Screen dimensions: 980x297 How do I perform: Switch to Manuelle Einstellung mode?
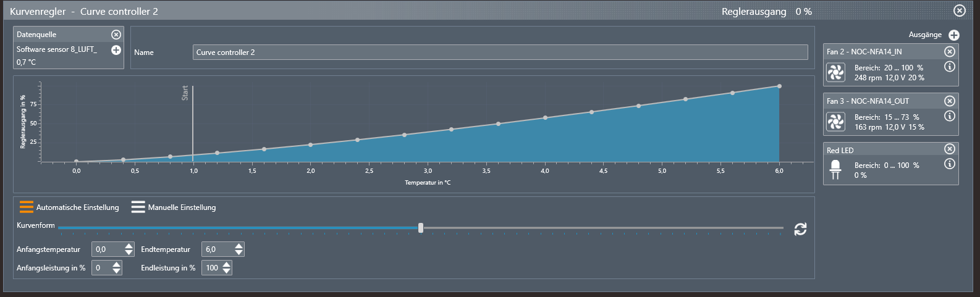(x=174, y=207)
